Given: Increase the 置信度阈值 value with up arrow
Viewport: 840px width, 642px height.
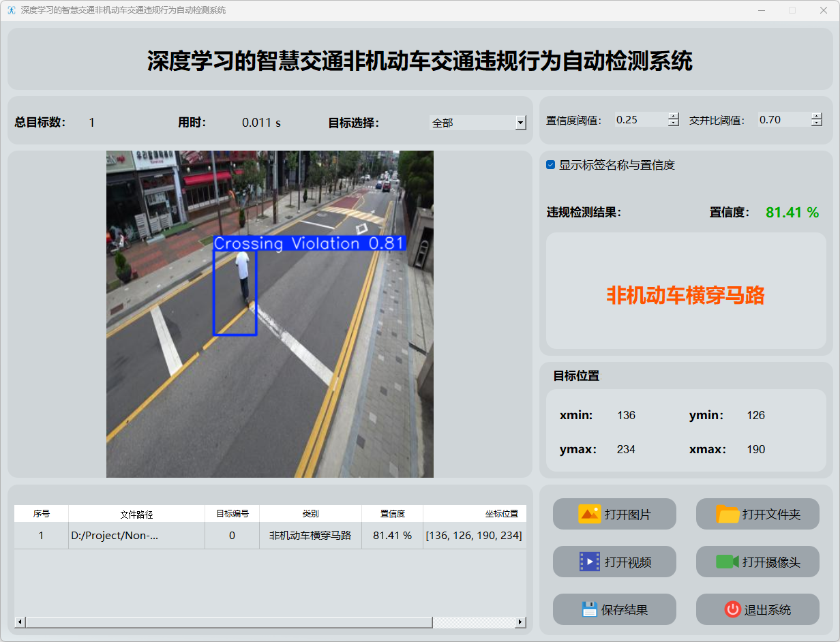Looking at the screenshot, I should click(x=674, y=116).
